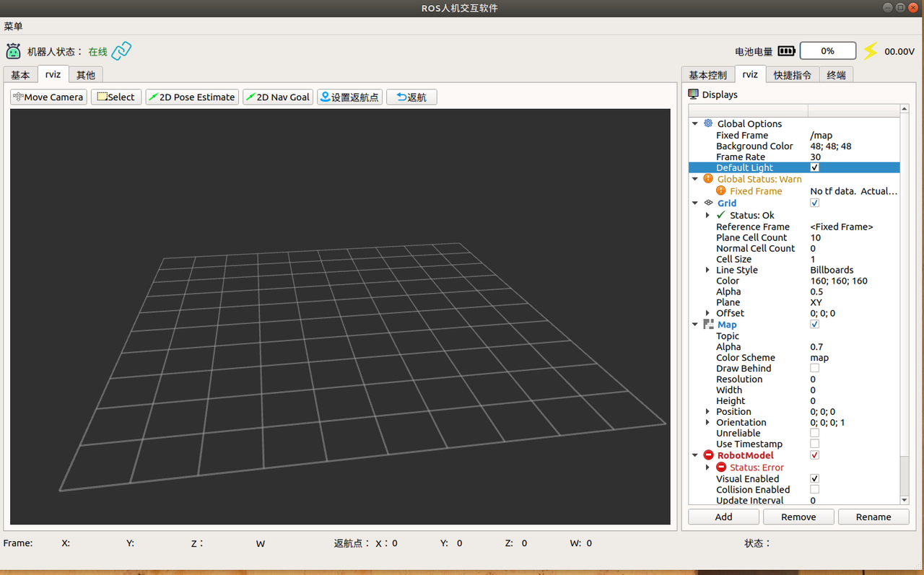Click the Grid display icon

(708, 203)
